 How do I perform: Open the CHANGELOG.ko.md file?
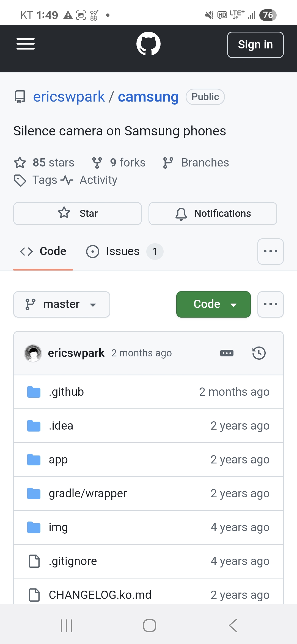coord(100,595)
